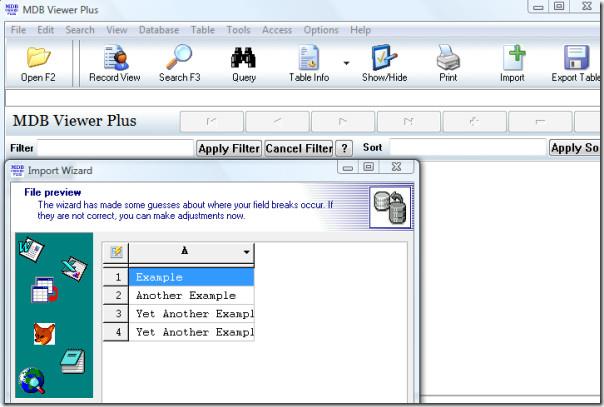Click MDB Viewer Plus title bar icon
Viewport: 604px width, 407px height.
click(12, 9)
